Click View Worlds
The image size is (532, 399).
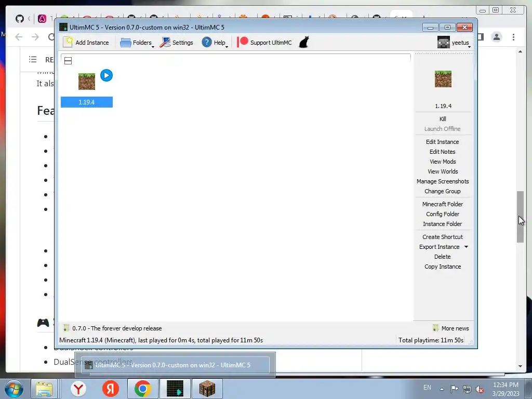tap(443, 171)
